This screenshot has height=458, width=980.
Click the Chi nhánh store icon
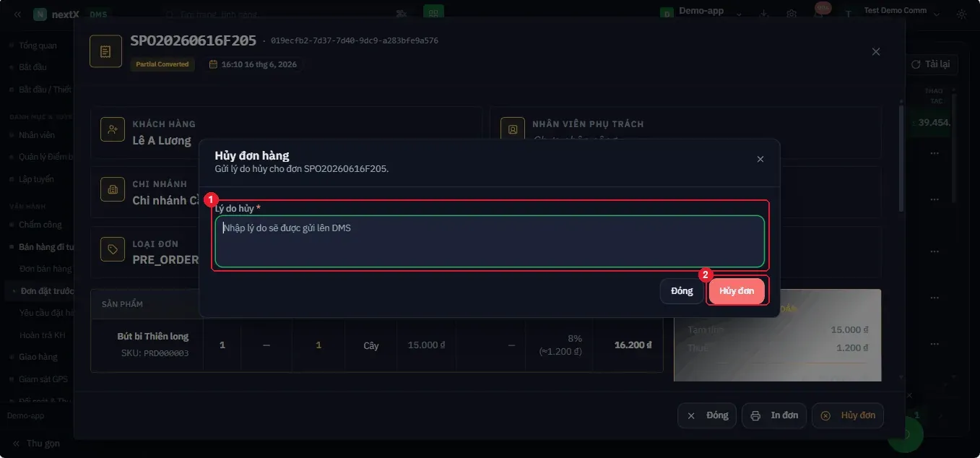point(113,189)
